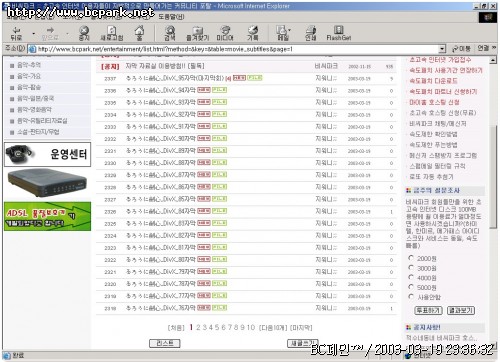This screenshot has height=362, width=500.
Task: Open 음악-팝송 in the left sidebar
Action: (29, 87)
